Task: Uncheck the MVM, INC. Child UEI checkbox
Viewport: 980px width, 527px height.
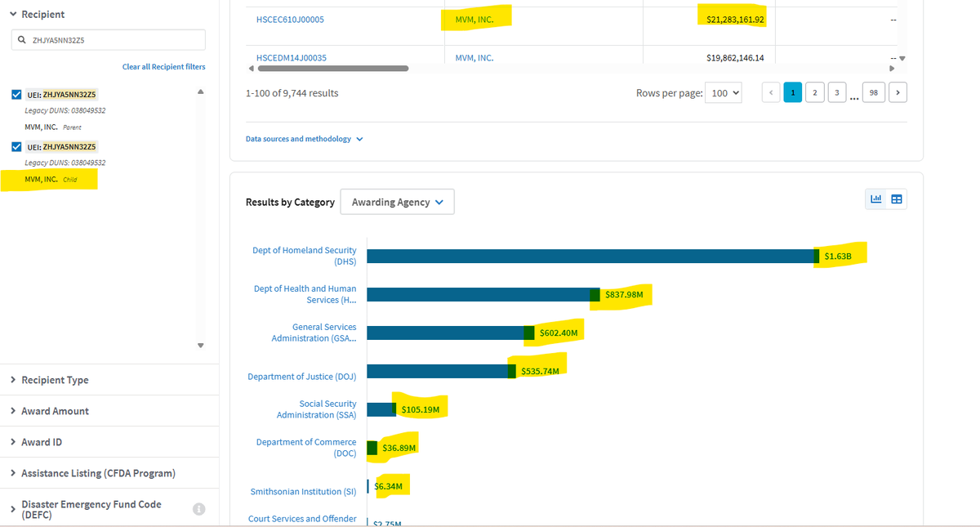Action: pyautogui.click(x=18, y=146)
